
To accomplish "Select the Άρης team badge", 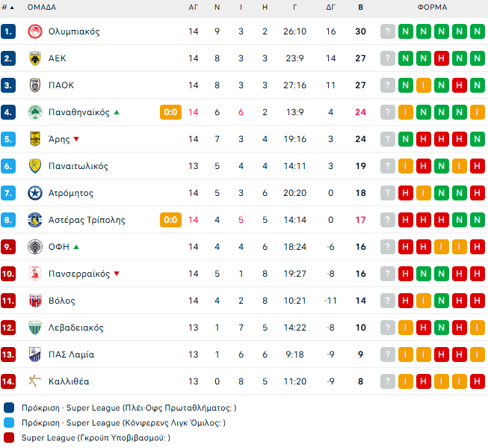I will tap(34, 139).
